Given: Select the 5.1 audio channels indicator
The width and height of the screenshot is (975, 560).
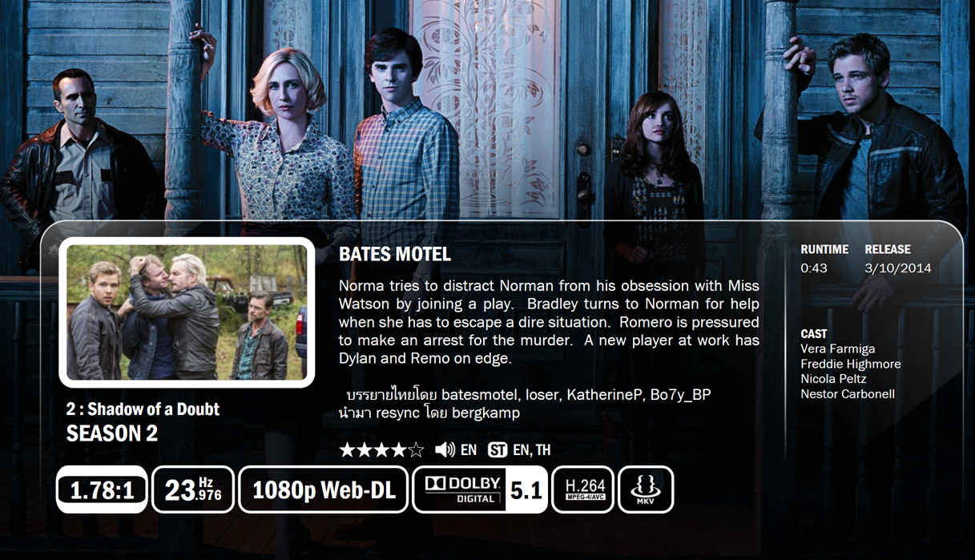Looking at the screenshot, I should click(x=526, y=489).
